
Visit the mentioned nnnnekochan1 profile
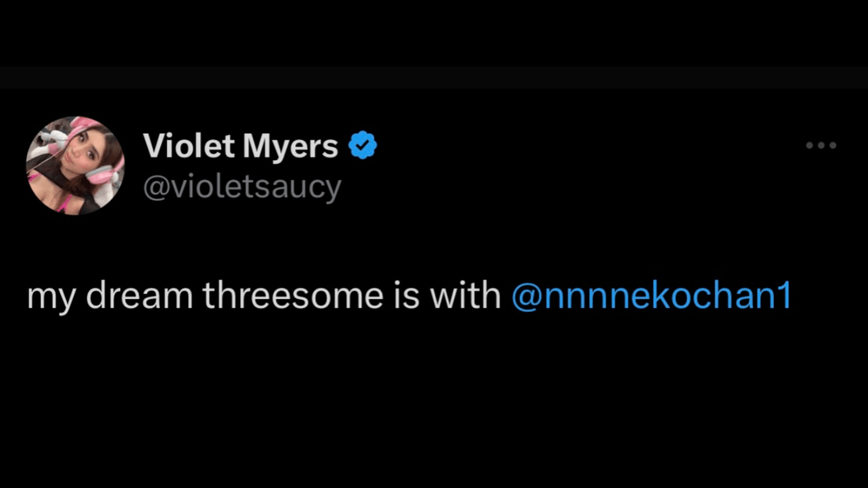click(651, 296)
